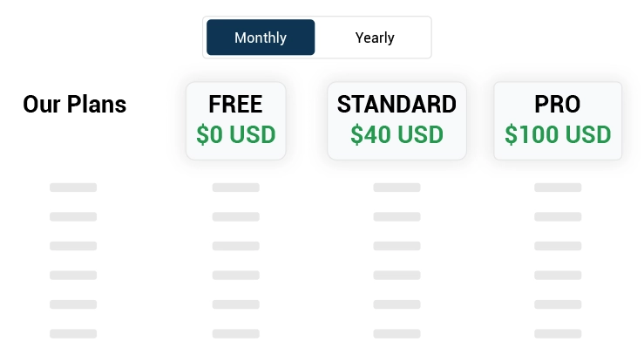
Task: Select the FREE plan card
Action: 235,120
